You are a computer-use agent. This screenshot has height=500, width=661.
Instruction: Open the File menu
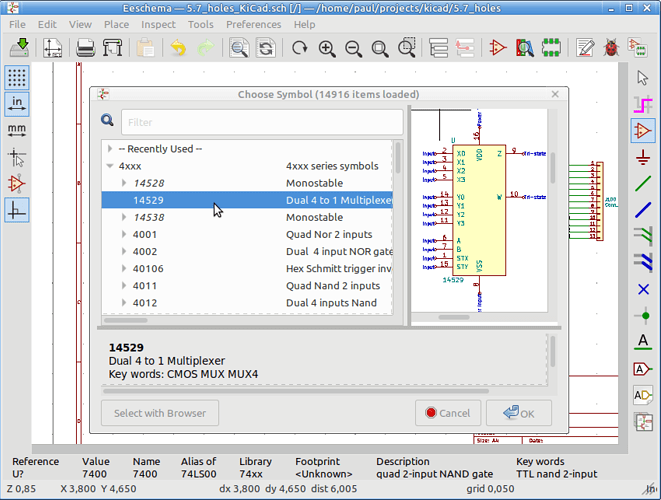(17, 24)
